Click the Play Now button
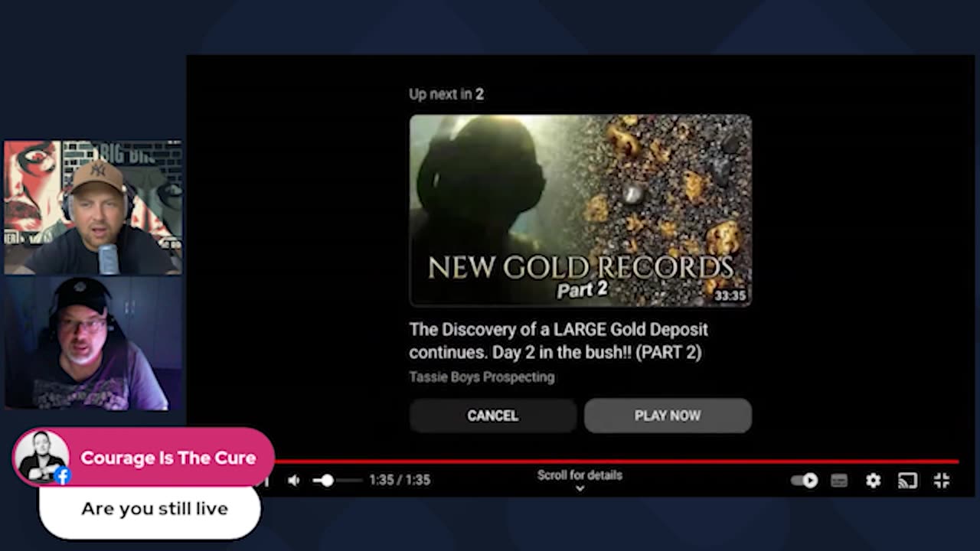980x551 pixels. [x=668, y=416]
